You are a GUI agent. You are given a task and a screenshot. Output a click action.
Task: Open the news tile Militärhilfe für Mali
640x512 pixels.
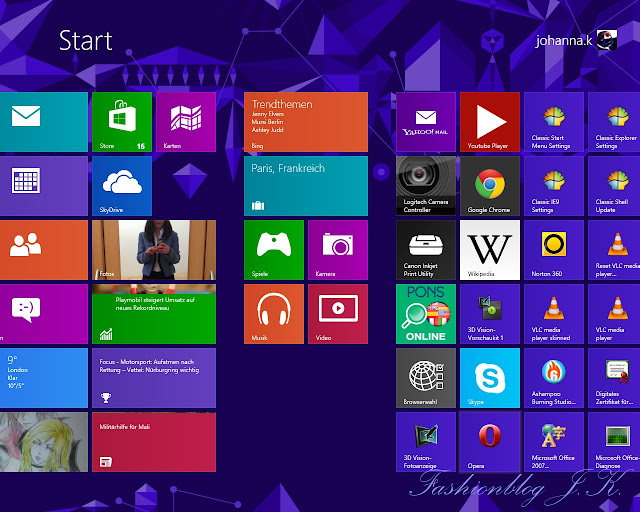pos(154,442)
